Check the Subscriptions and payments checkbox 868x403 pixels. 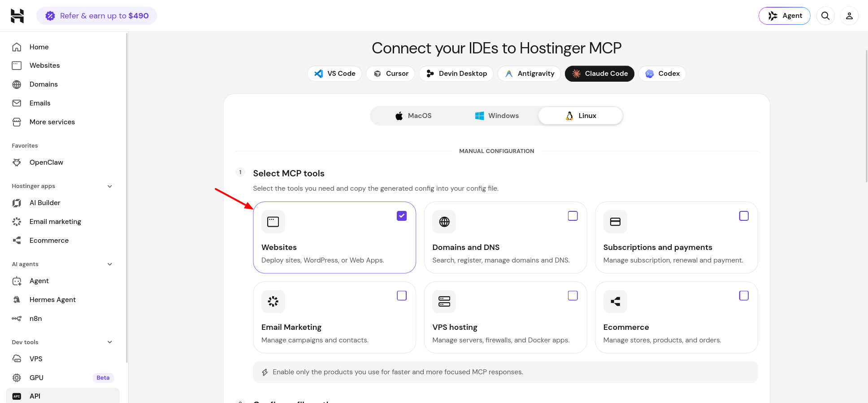[744, 216]
